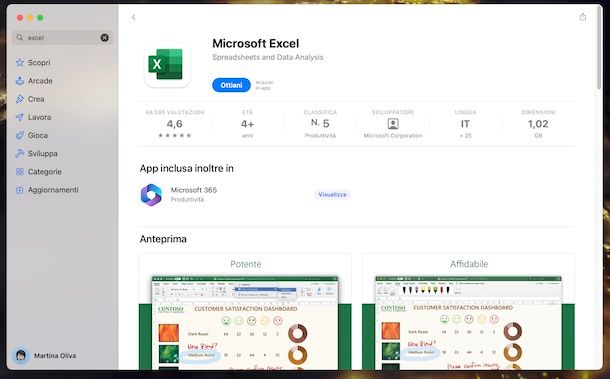The width and height of the screenshot is (610, 379).
Task: Click the Arcade joystick icon
Action: coord(20,81)
